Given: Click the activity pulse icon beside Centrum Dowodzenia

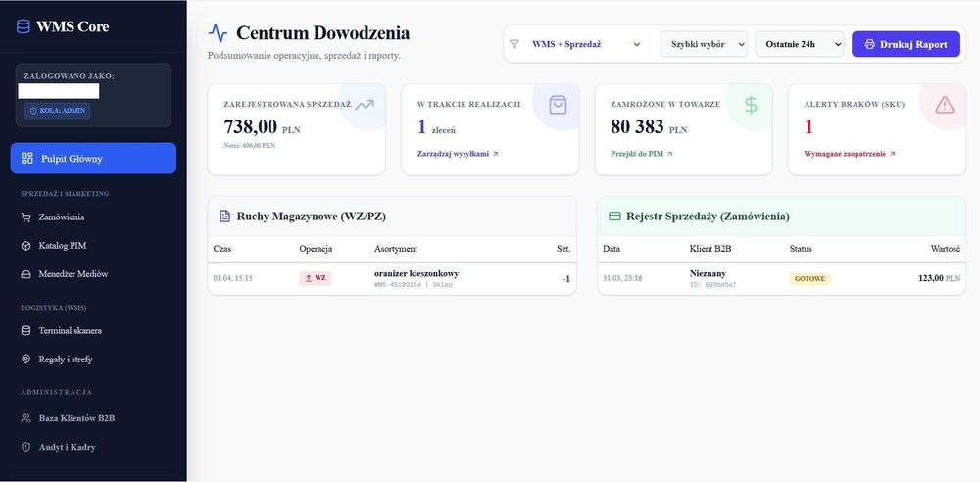Looking at the screenshot, I should (218, 33).
